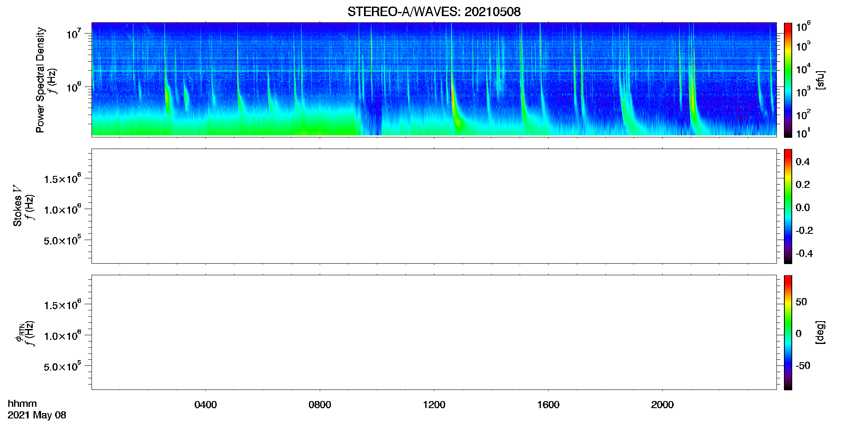This screenshot has width=868, height=447.
Task: Click the 2000 time axis label
Action: click(662, 404)
